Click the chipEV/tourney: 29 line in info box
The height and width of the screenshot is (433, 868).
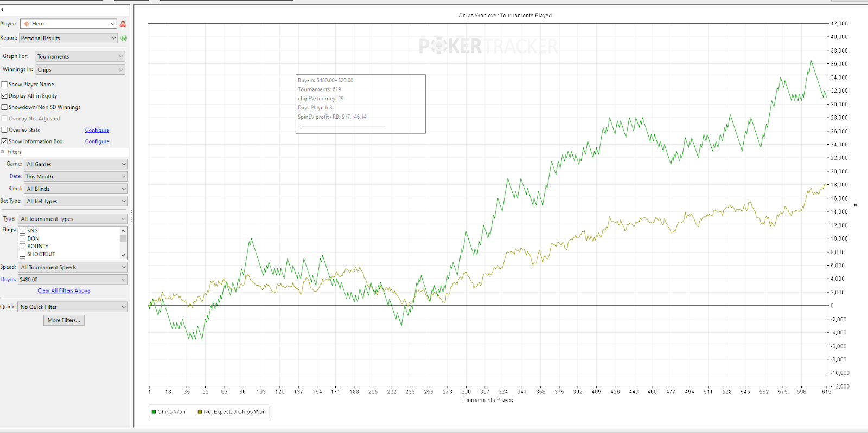(x=321, y=99)
